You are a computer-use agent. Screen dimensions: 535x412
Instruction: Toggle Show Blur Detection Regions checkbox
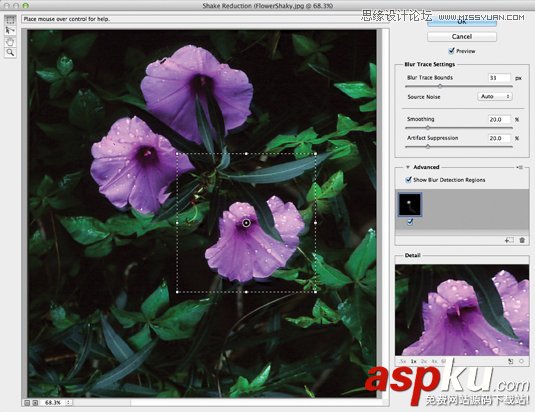coord(408,179)
